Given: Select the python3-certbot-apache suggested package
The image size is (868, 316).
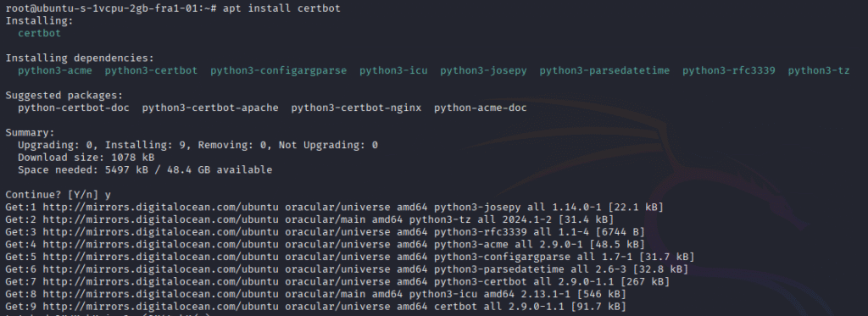Looking at the screenshot, I should (x=210, y=108).
